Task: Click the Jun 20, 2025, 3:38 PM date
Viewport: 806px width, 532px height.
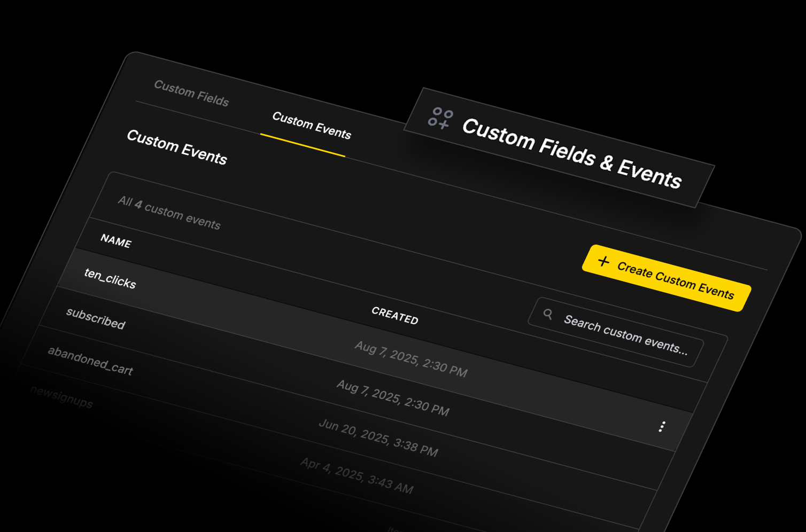Action: point(378,439)
